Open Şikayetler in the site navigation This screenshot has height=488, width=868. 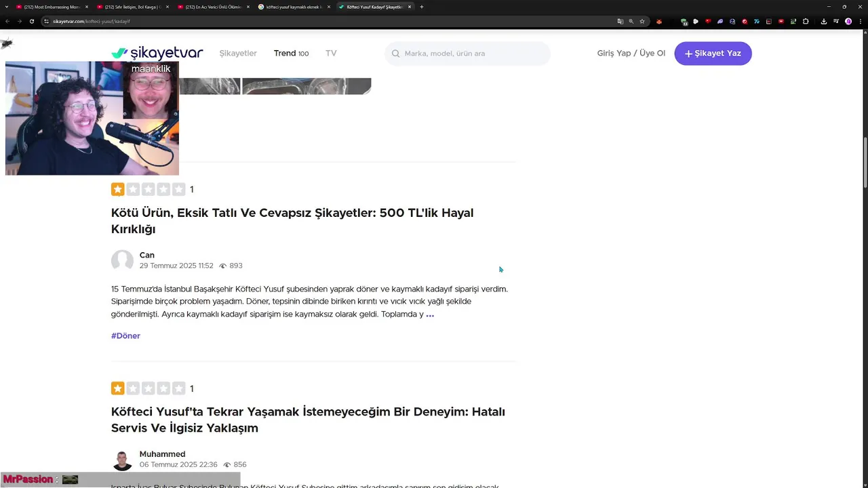(238, 54)
